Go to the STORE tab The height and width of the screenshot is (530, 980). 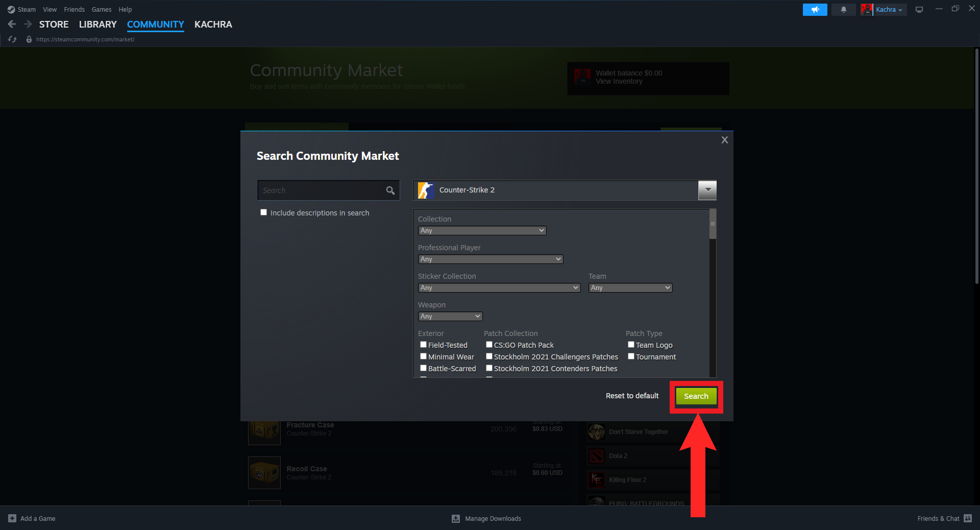[x=54, y=25]
